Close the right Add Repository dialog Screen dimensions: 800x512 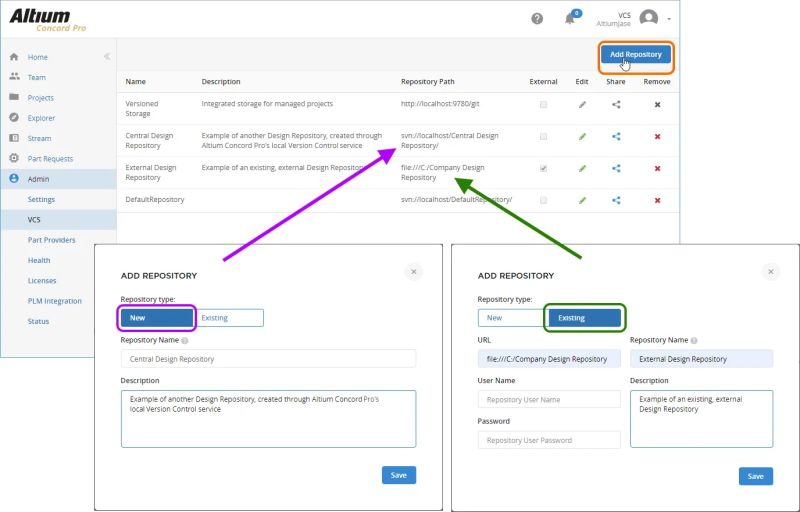(771, 272)
